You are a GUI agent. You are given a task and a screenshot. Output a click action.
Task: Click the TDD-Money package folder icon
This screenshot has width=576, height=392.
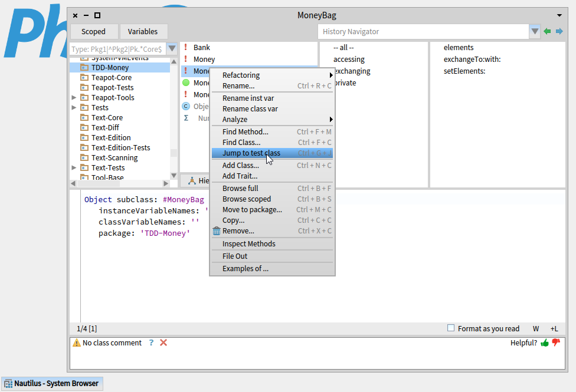point(84,68)
